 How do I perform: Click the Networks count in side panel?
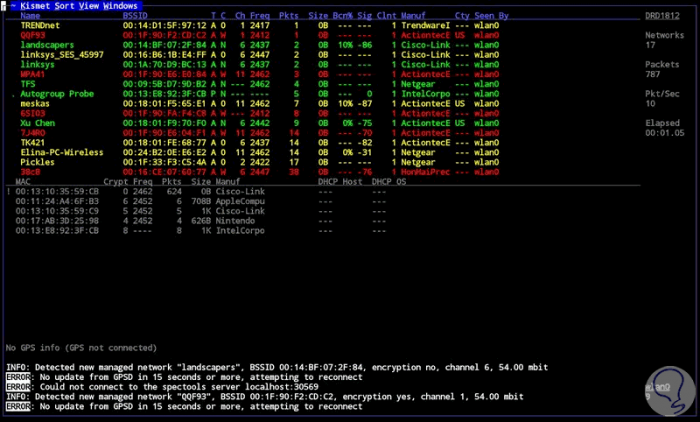650,45
